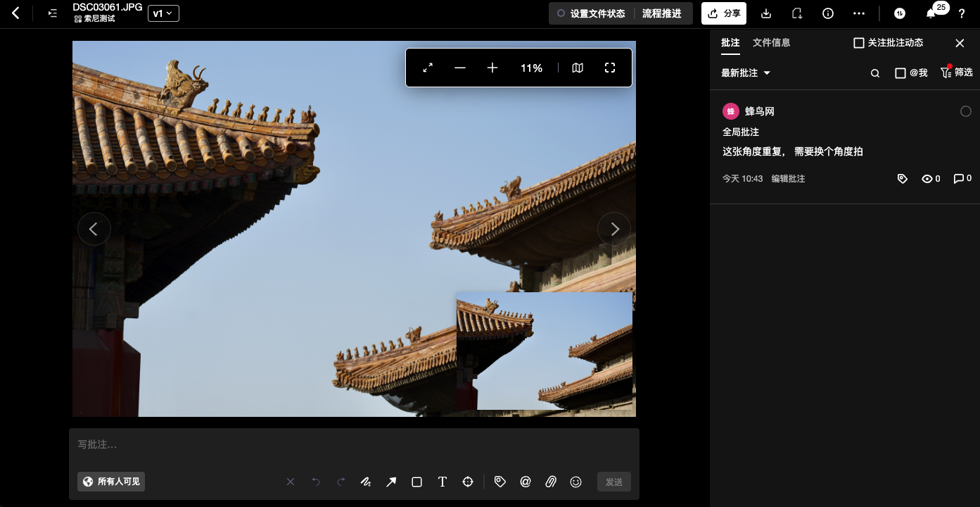Open 所有人可见 visibility selector
980x507 pixels.
point(111,482)
